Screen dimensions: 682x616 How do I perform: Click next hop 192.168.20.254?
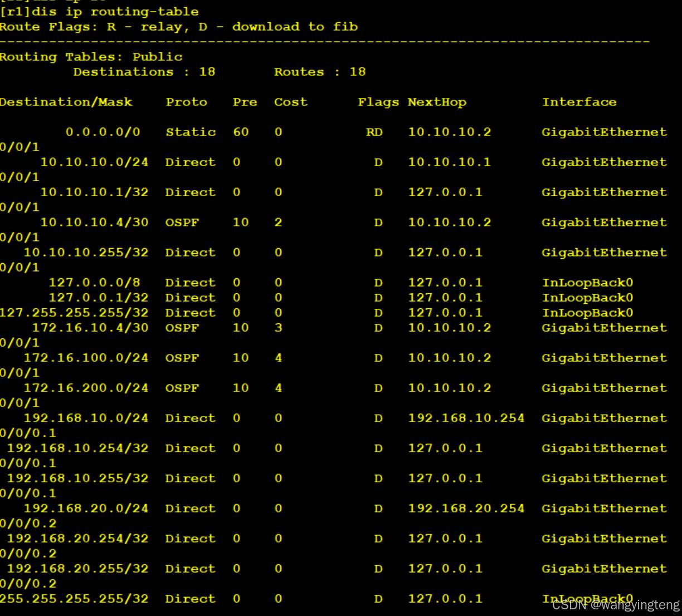(466, 508)
